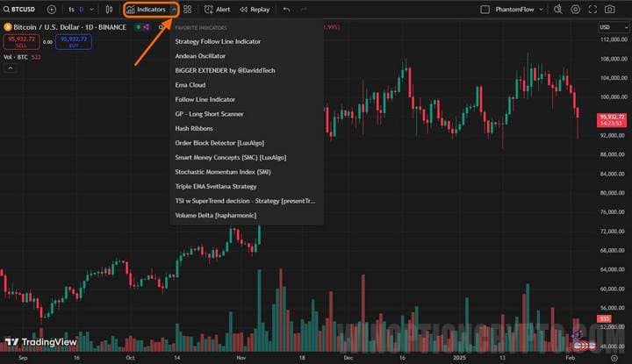Open the candlestick chart type selector
632x364 pixels.
click(109, 9)
